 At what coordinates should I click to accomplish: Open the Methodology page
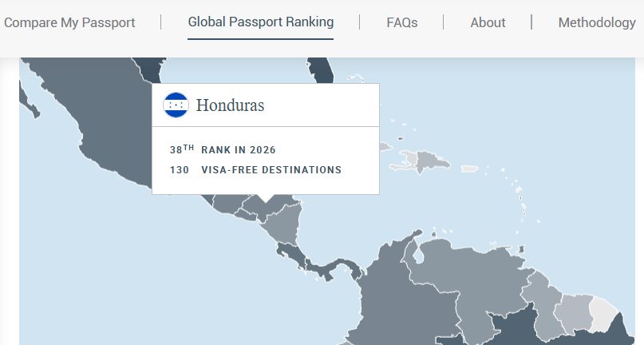597,22
